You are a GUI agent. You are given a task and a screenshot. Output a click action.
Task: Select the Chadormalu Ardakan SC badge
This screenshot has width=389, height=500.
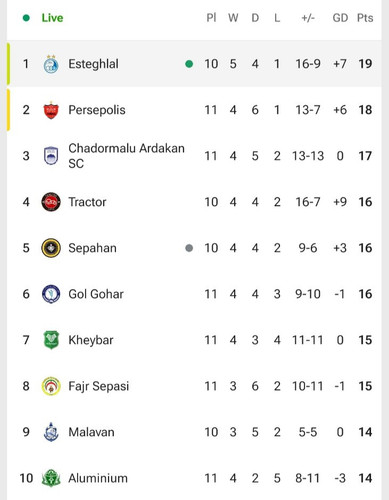tap(51, 156)
